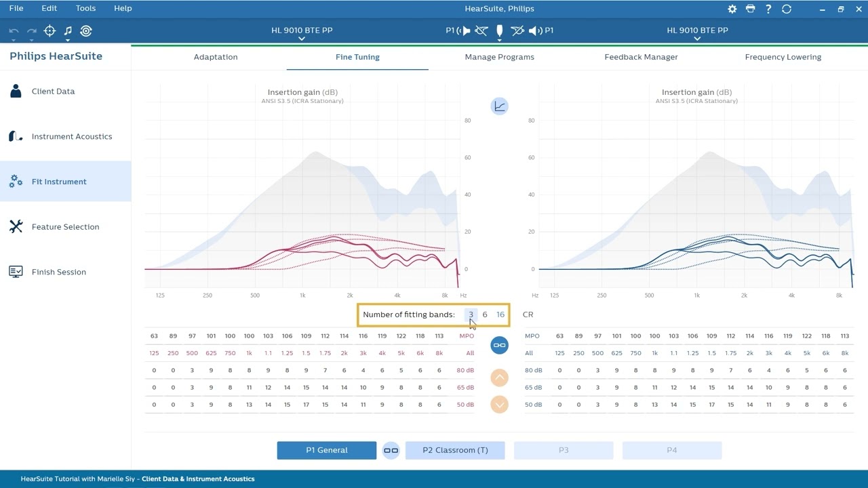Switch to the Feedback Manager tab
The height and width of the screenshot is (488, 868).
tap(641, 57)
